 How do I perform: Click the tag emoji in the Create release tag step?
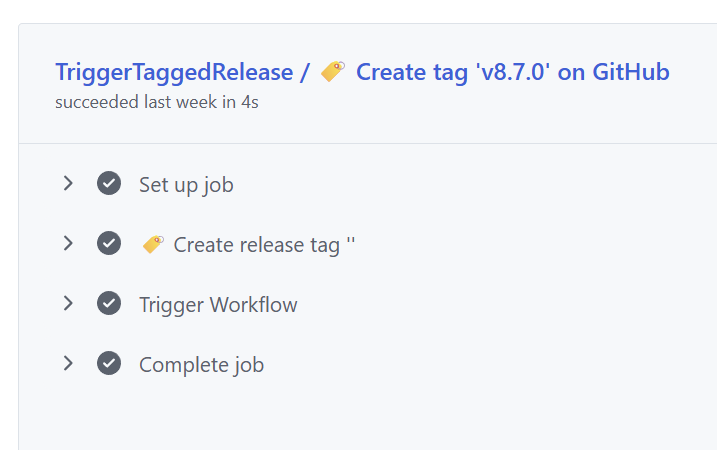pos(153,244)
